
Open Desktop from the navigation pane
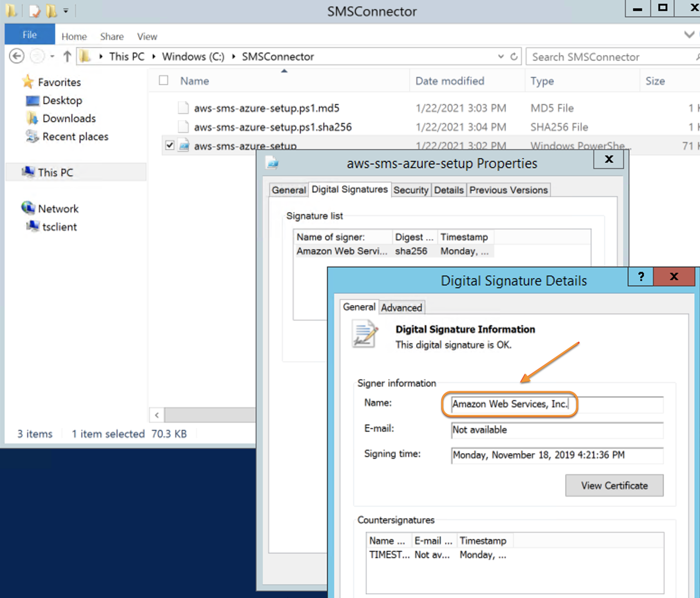(62, 100)
